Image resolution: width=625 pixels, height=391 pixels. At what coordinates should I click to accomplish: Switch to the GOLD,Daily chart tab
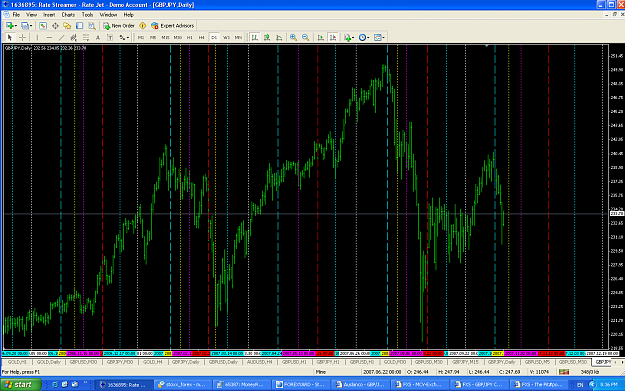click(x=49, y=362)
